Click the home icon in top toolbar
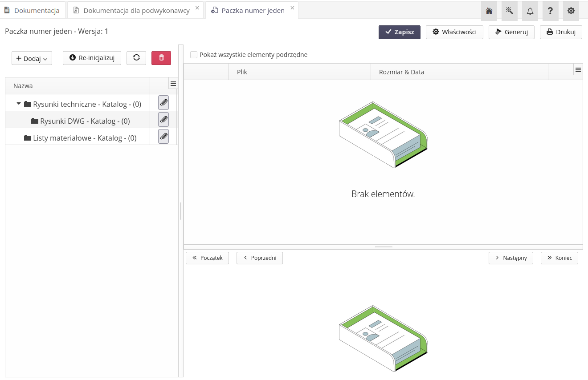This screenshot has height=380, width=588. point(489,11)
